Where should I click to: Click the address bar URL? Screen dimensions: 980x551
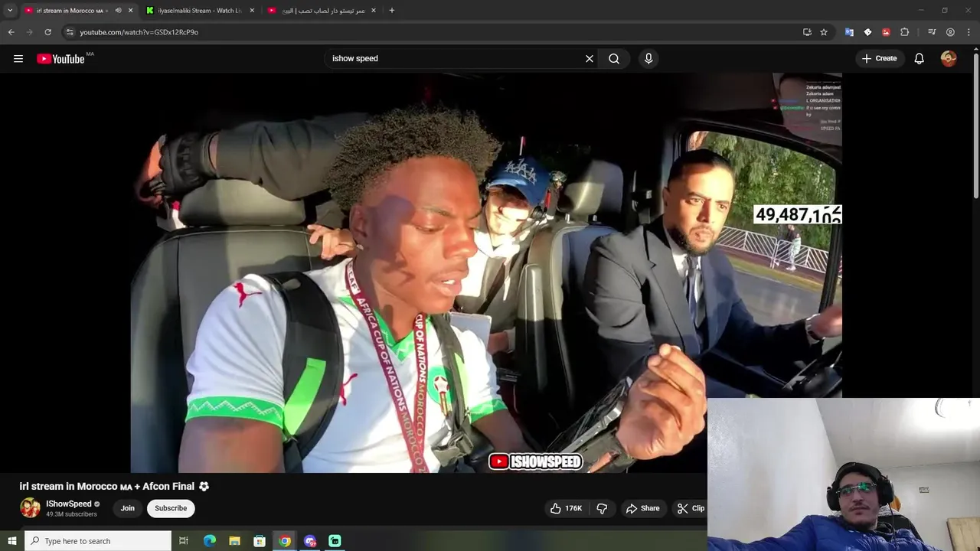[x=139, y=32]
